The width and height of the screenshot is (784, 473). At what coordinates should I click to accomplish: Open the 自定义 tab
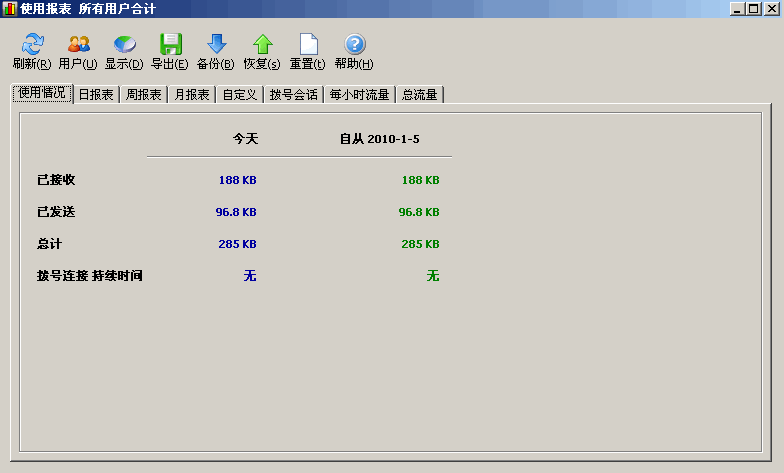pyautogui.click(x=240, y=94)
